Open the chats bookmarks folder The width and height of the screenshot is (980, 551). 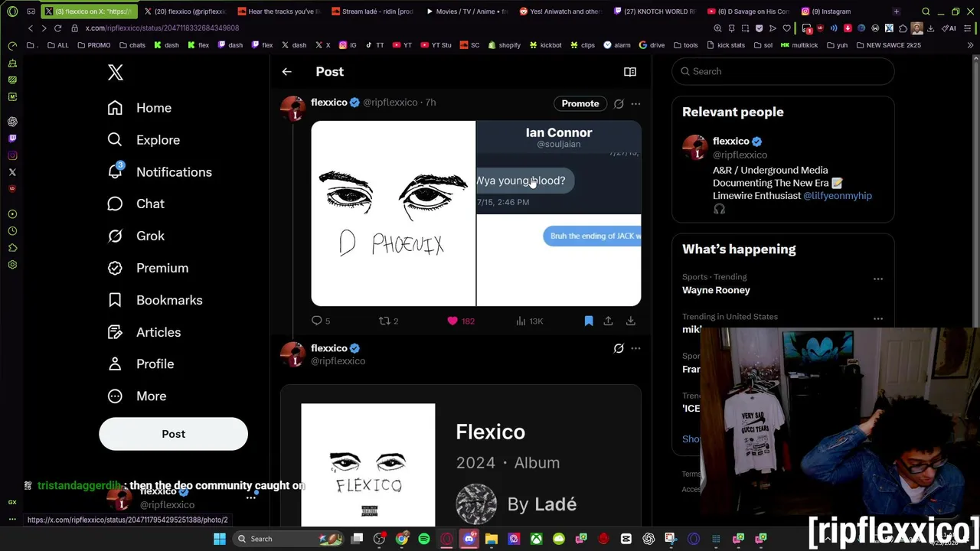pos(132,45)
